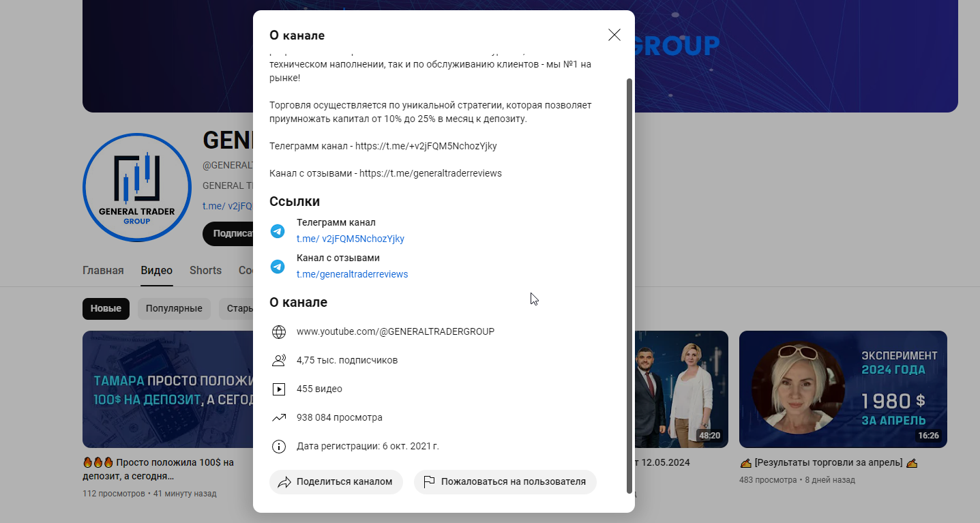Click www.youtube.com/@GENERALTRADERGROUP text
This screenshot has width=980, height=523.
pos(396,331)
